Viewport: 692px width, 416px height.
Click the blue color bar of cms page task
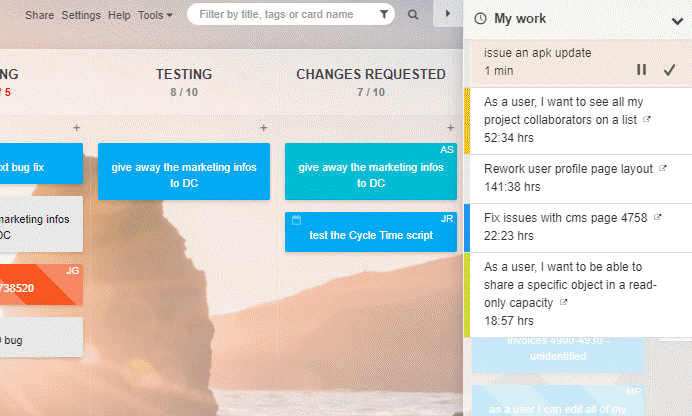coord(467,228)
